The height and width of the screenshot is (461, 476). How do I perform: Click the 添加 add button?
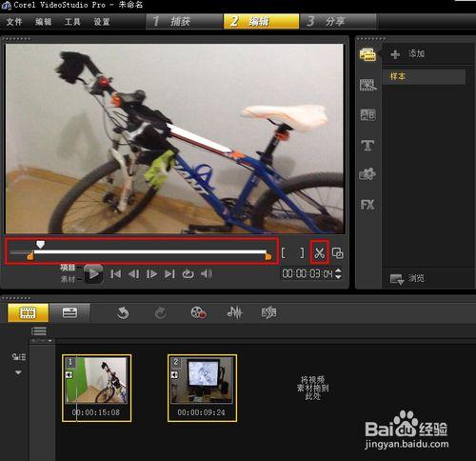tap(407, 54)
